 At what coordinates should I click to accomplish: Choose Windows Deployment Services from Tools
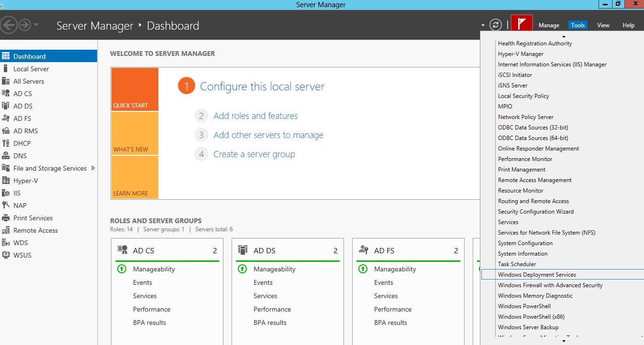[563, 275]
